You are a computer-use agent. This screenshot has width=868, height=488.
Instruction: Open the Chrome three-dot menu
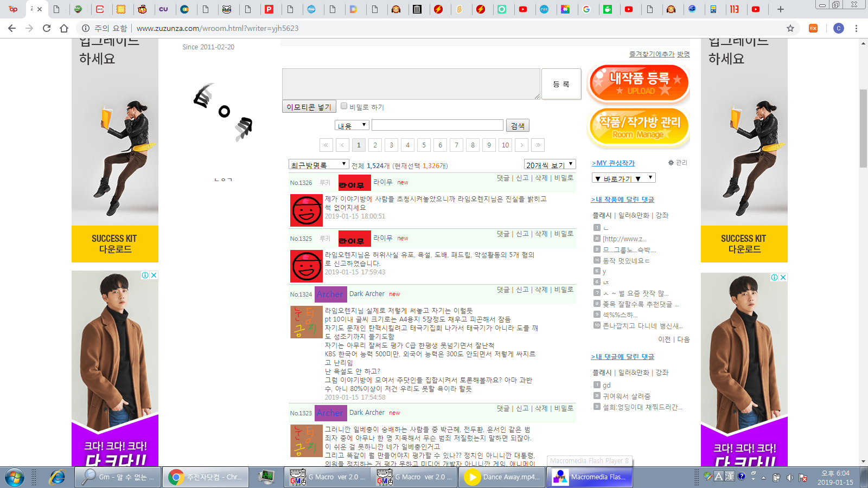[857, 28]
